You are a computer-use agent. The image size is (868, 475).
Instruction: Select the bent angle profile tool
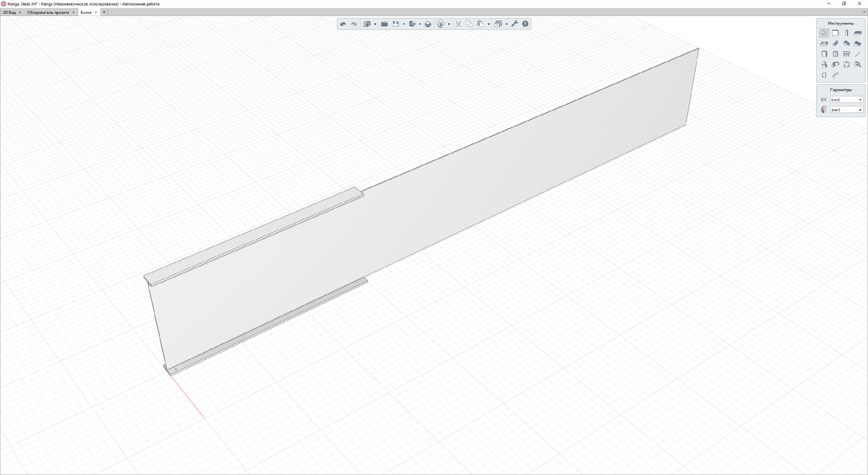click(835, 64)
